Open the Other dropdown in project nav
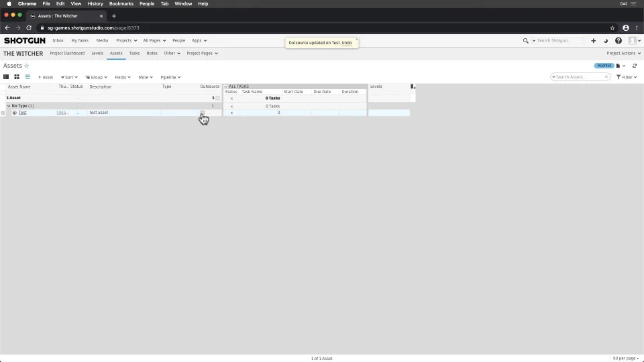The image size is (644, 362). [x=172, y=54]
